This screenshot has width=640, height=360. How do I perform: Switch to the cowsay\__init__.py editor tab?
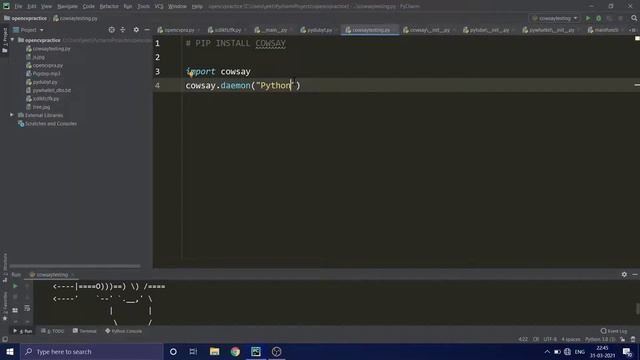pos(429,30)
